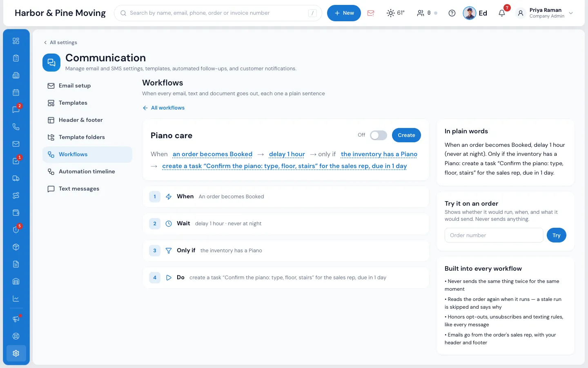Open the truck icon in sidebar
The width and height of the screenshot is (588, 368).
click(16, 178)
